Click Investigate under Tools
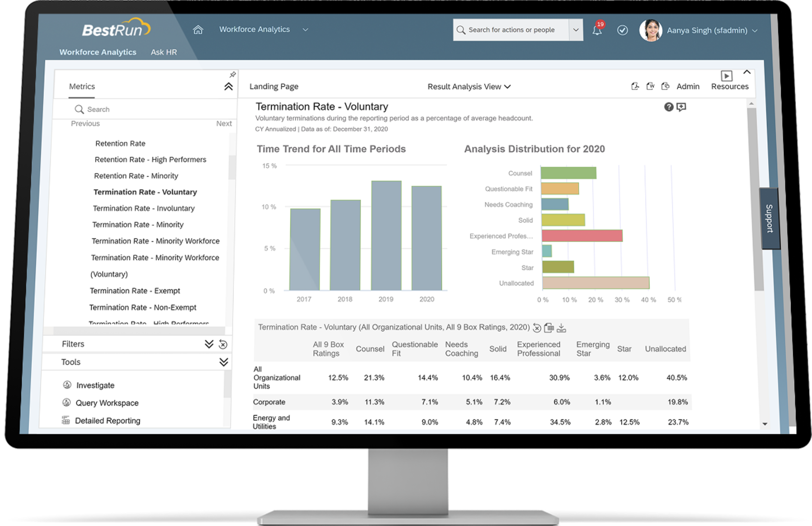Viewport: 812px width, 526px height. (95, 385)
